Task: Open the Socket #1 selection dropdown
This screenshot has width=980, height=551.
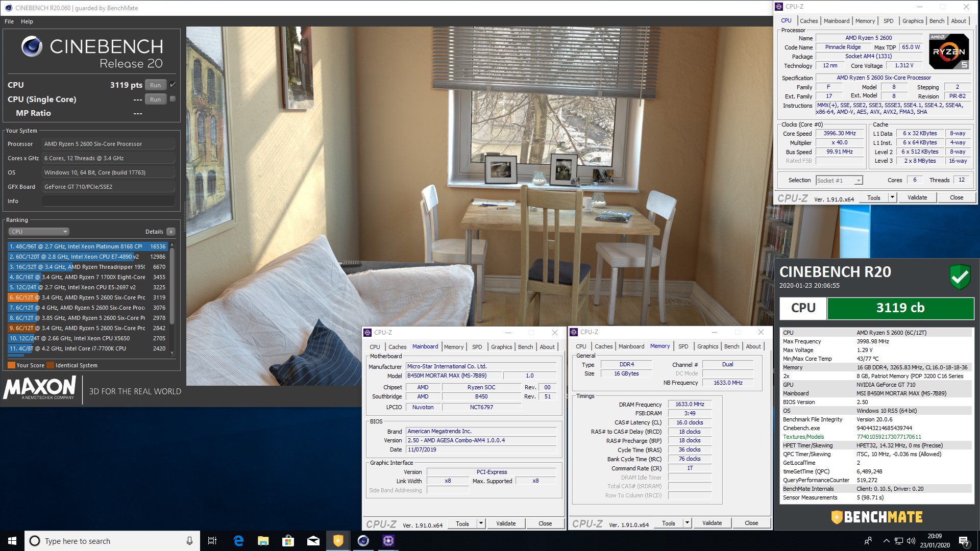Action: click(839, 180)
